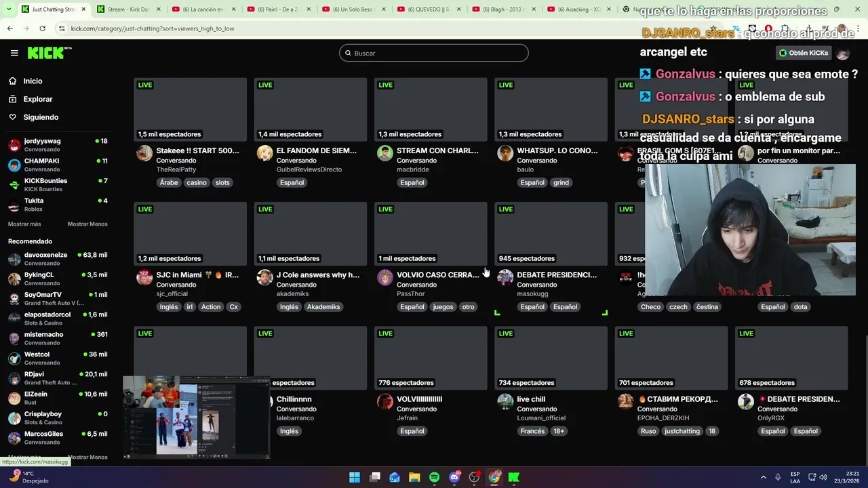This screenshot has width=868, height=488.
Task: Open PassThor streamer avatar
Action: point(384,277)
